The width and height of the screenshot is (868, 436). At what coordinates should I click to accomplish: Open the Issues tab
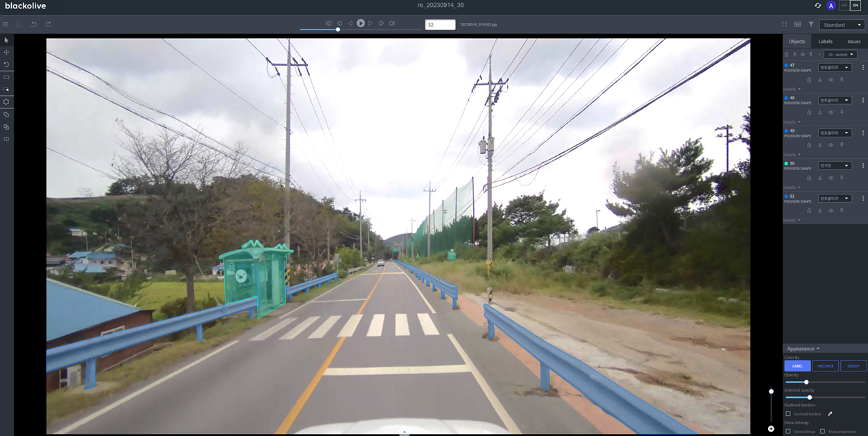coord(853,41)
